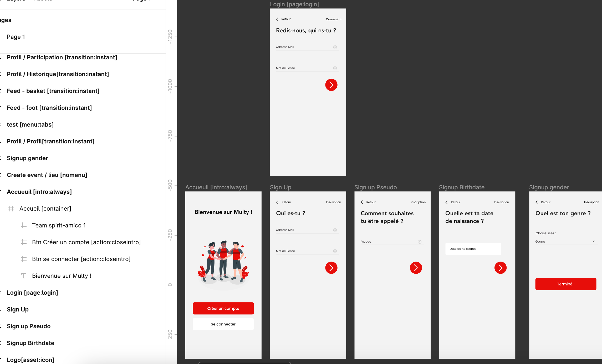Click clear icon in Login Adresse Mail field
Image resolution: width=602 pixels, height=364 pixels.
(x=335, y=47)
